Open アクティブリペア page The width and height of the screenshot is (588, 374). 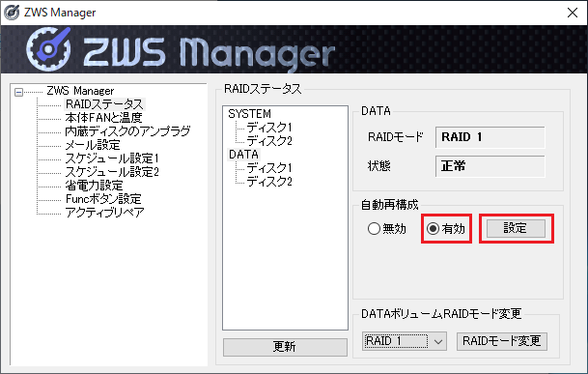pos(104,213)
